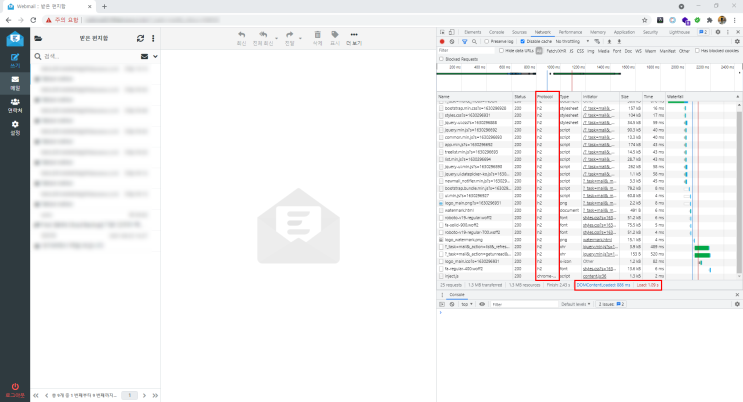Uncheck the Disable cache checkbox

(x=523, y=42)
